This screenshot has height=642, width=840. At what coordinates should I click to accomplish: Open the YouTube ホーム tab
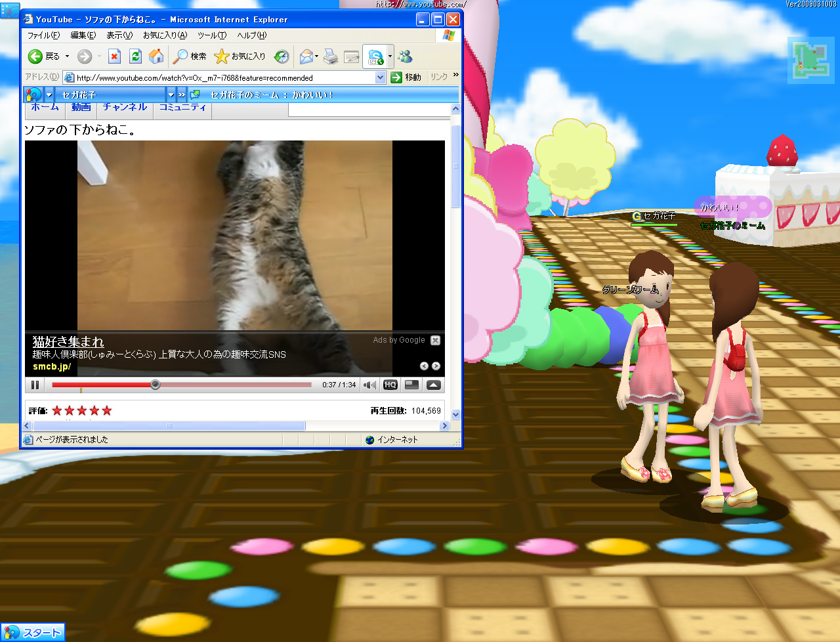[x=45, y=107]
